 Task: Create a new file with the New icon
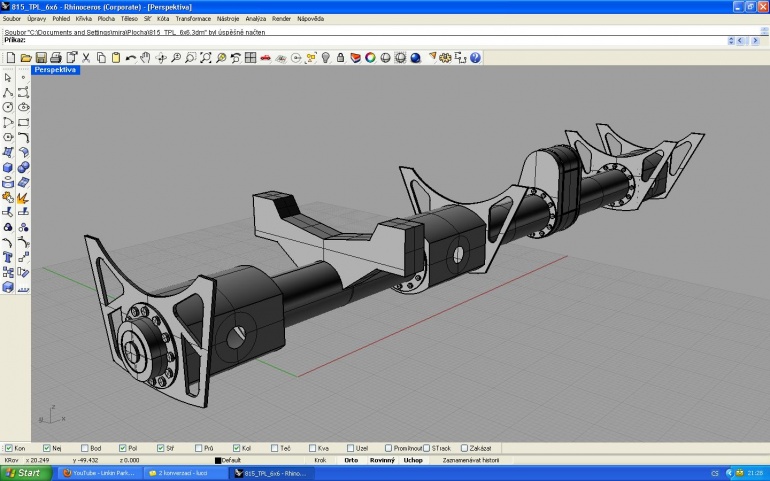point(11,58)
